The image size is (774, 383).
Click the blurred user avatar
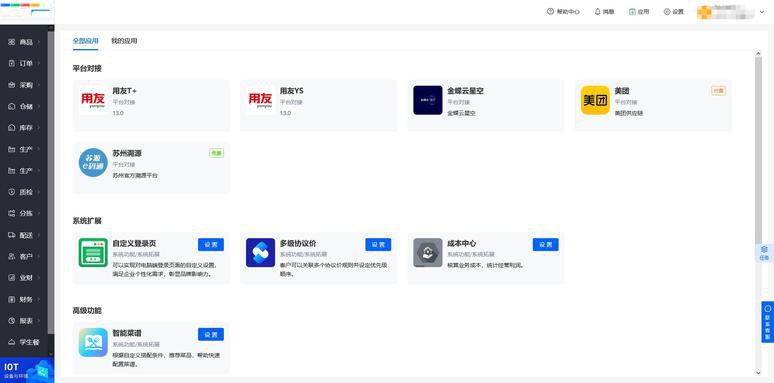704,12
